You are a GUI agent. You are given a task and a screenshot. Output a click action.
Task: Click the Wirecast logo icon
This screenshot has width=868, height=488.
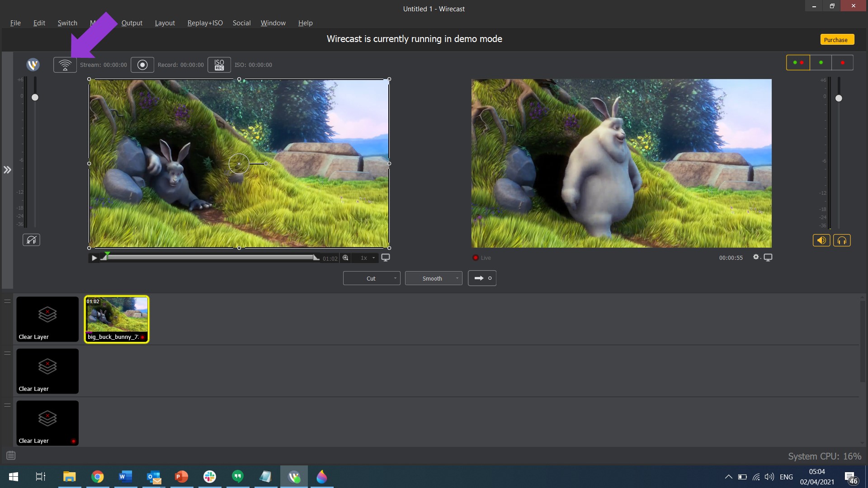click(33, 65)
